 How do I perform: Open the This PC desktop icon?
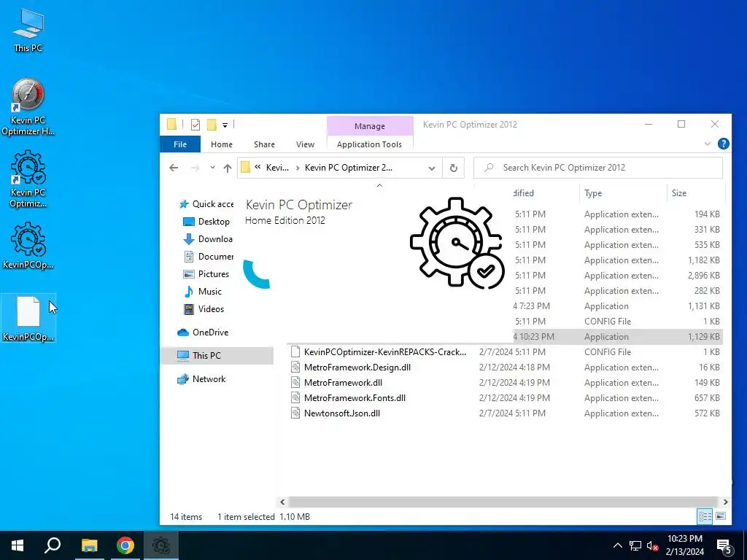tap(28, 31)
